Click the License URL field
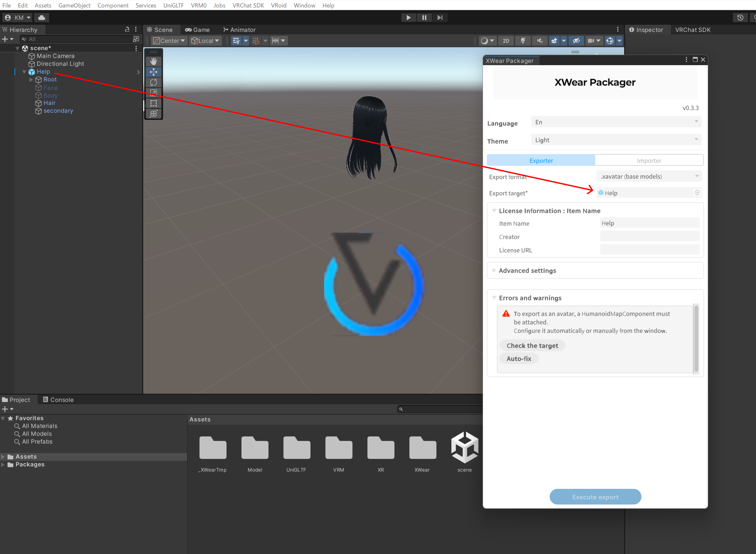The height and width of the screenshot is (554, 756). coord(649,250)
